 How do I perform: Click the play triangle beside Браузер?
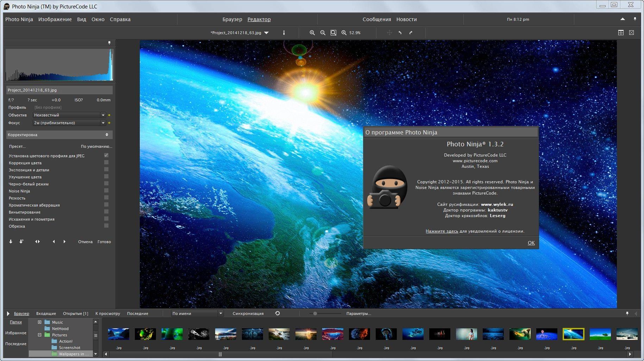click(8, 313)
